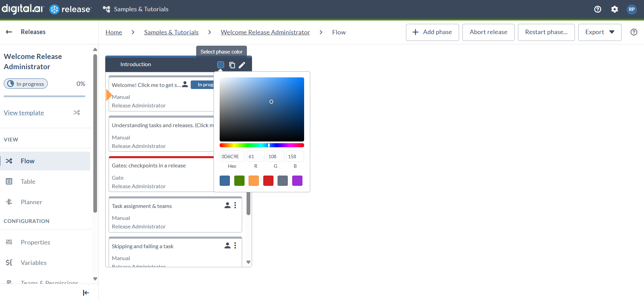Open Samples & Tutorials breadcrumb link
Viewport: 644px width, 300px height.
point(171,32)
